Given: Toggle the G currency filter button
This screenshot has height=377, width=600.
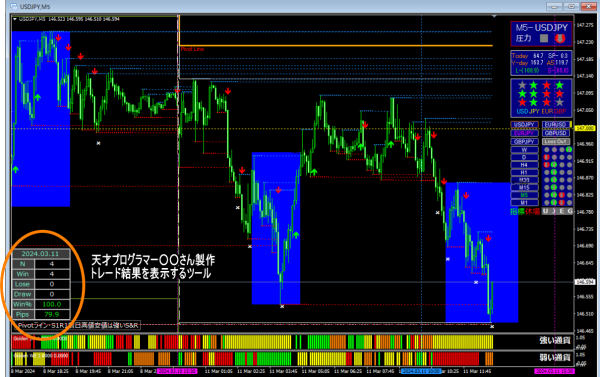Looking at the screenshot, I should coord(570,211).
